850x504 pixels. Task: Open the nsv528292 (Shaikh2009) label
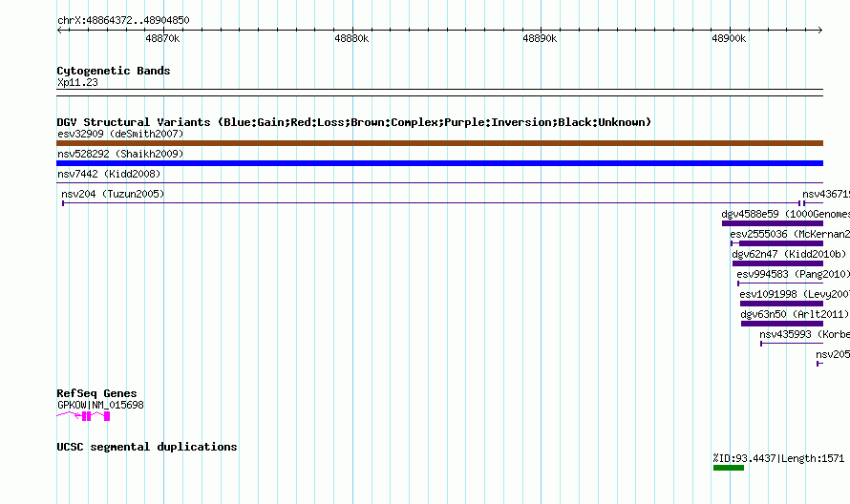(x=120, y=154)
